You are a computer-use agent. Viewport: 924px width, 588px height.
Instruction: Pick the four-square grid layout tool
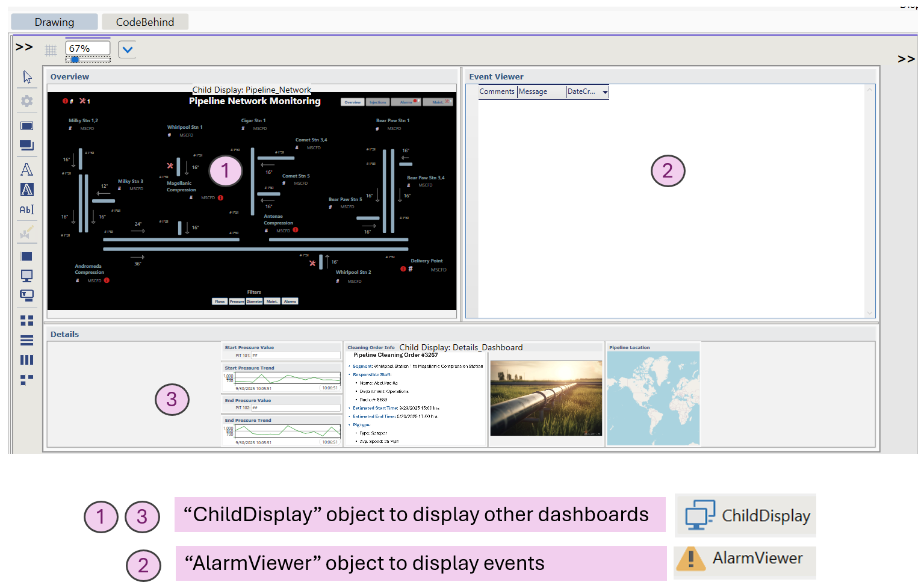pyautogui.click(x=26, y=320)
